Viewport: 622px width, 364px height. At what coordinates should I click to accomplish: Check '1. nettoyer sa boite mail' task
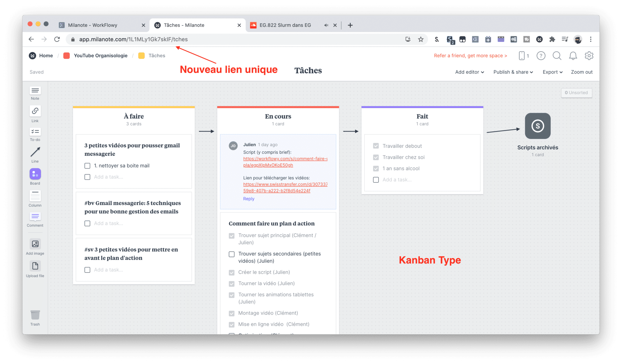pos(87,166)
